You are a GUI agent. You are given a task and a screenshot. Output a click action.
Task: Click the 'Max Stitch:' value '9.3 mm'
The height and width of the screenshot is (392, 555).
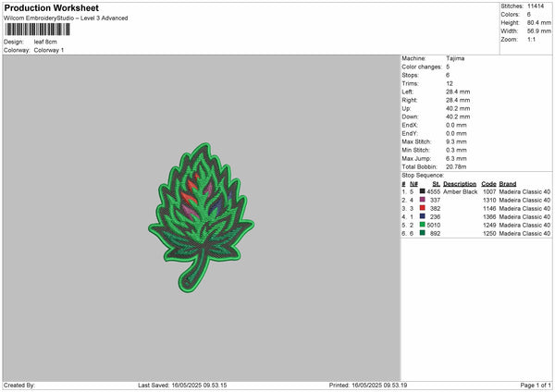click(456, 141)
